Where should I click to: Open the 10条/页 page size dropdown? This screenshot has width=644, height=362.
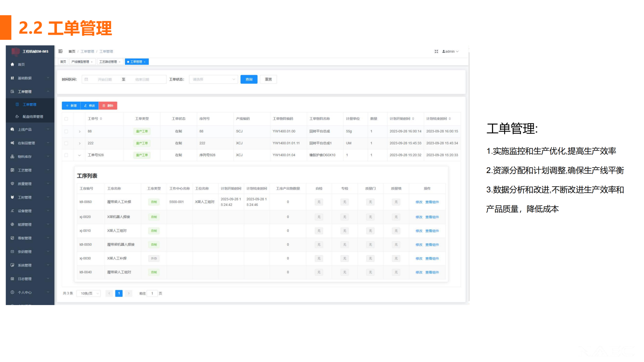point(89,294)
